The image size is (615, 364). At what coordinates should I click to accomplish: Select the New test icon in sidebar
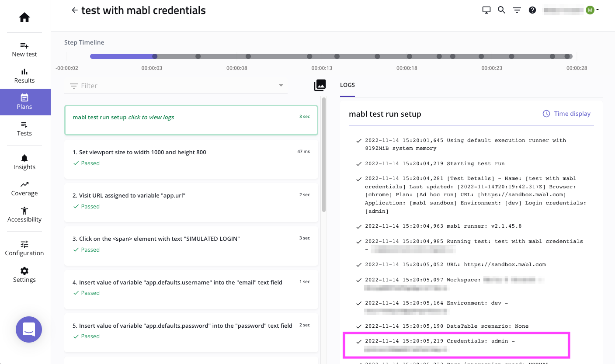(24, 45)
